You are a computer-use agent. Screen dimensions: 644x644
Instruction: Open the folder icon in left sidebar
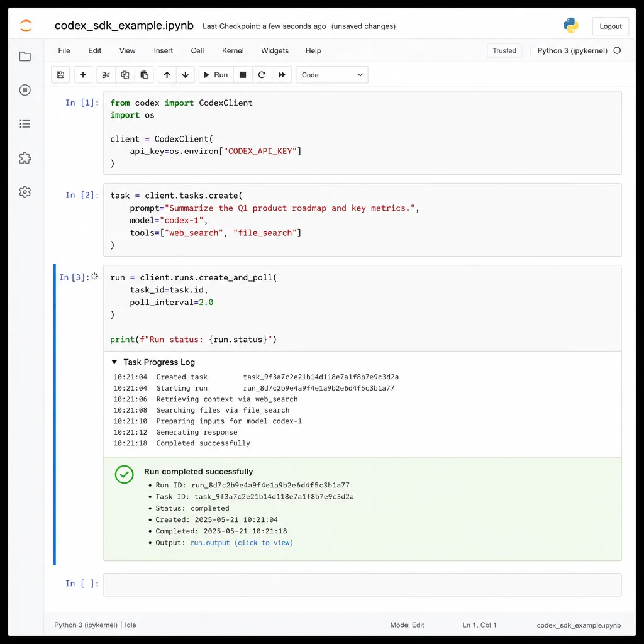point(25,56)
